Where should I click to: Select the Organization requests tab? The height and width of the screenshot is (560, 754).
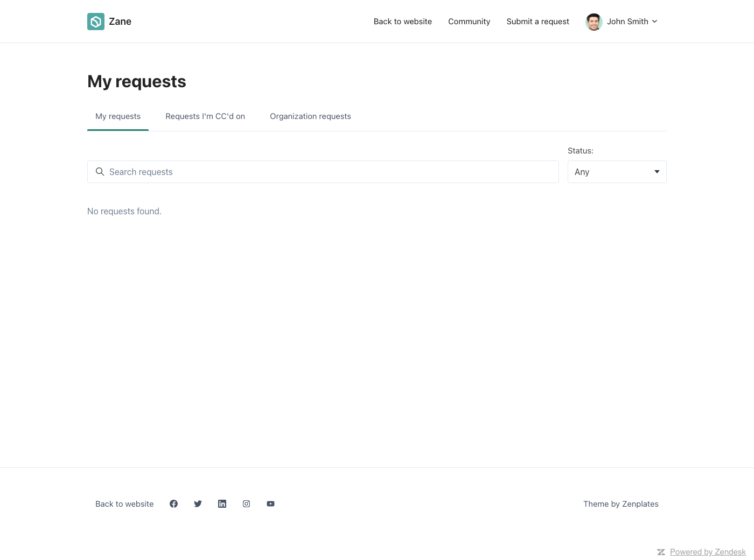(x=310, y=116)
